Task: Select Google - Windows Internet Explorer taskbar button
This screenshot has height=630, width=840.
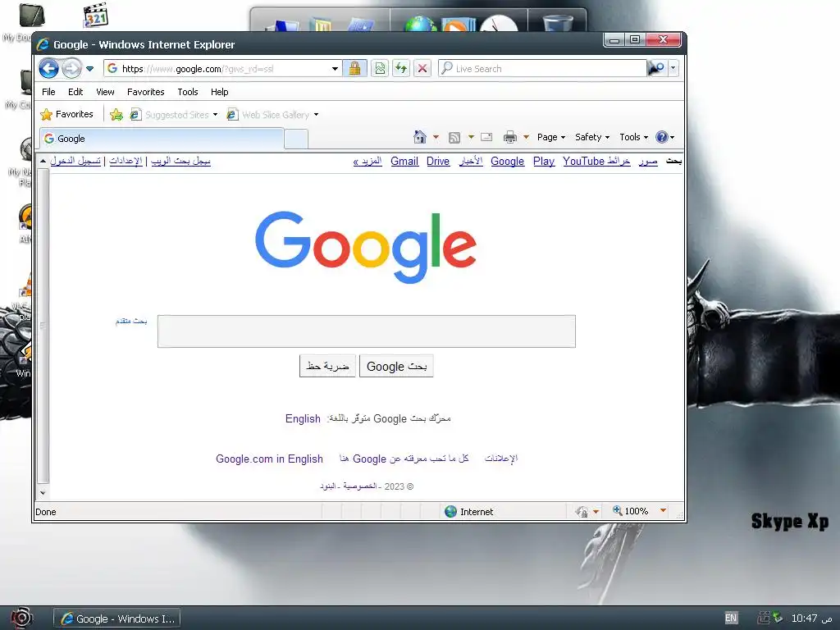Action: [x=117, y=619]
